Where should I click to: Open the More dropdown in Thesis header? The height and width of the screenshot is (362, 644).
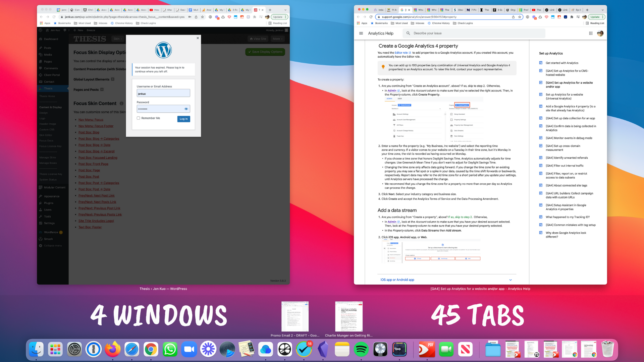[x=278, y=39]
